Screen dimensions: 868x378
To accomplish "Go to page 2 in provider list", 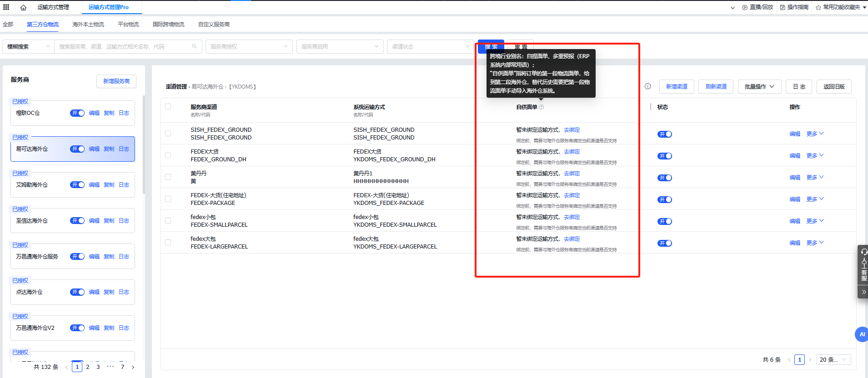I will (x=88, y=367).
